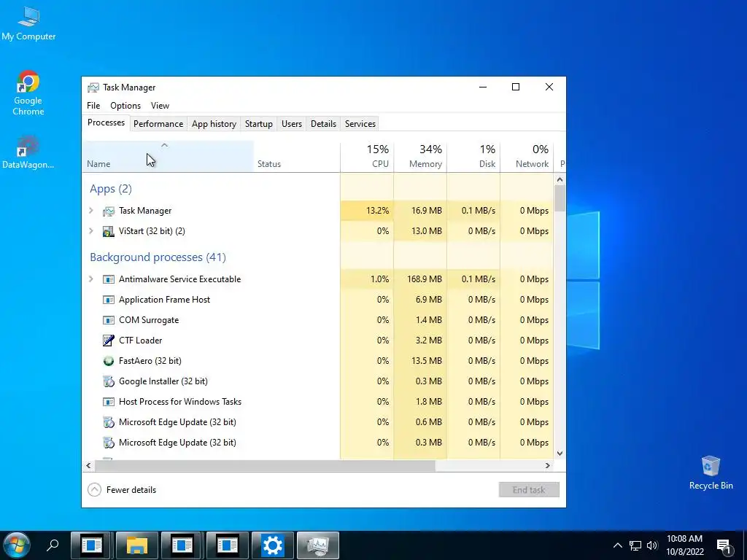Switch to the App history tab
The width and height of the screenshot is (747, 560).
(x=214, y=124)
